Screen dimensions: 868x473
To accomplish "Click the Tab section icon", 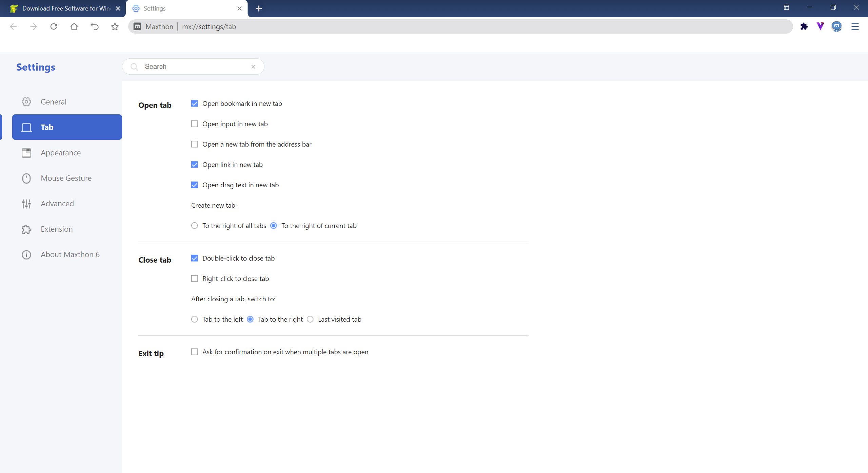I will (26, 127).
